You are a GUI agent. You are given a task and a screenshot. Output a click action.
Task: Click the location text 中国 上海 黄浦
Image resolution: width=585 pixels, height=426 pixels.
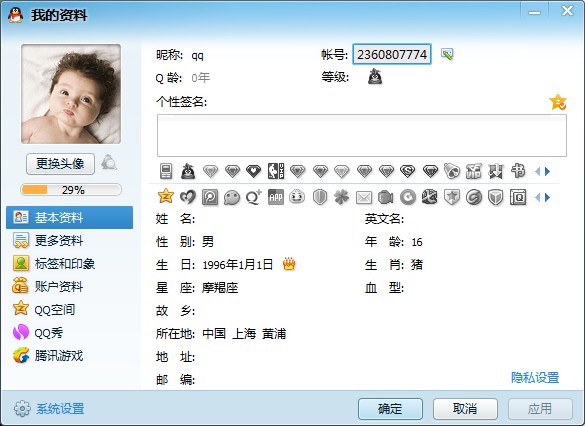244,333
